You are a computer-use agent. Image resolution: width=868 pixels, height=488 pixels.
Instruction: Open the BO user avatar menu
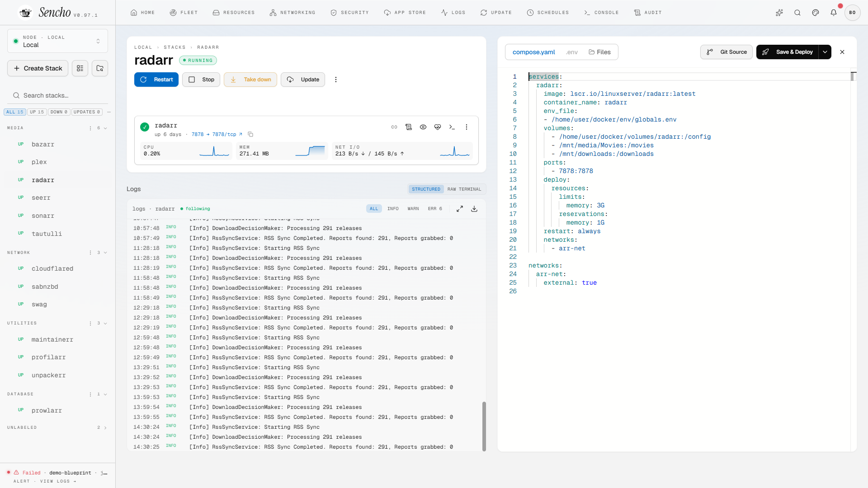[x=852, y=13]
